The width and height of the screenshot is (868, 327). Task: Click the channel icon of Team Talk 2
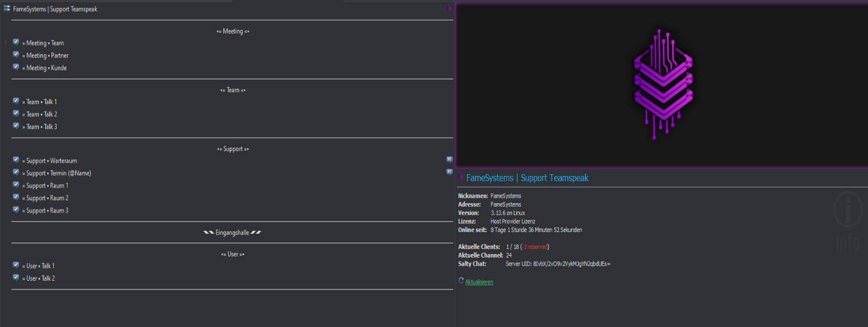16,113
